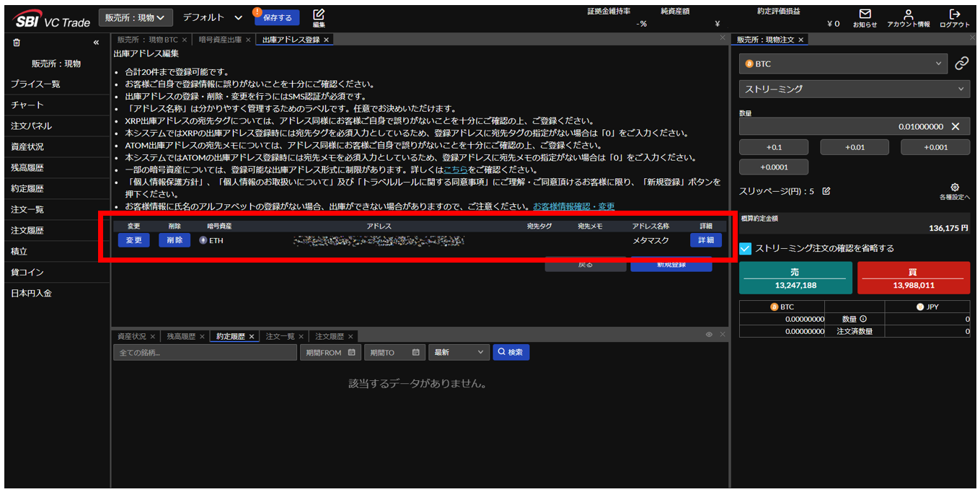Viewport: 980px width, 492px height.
Task: Collapse the sidebar with the double chevron
Action: point(96,43)
